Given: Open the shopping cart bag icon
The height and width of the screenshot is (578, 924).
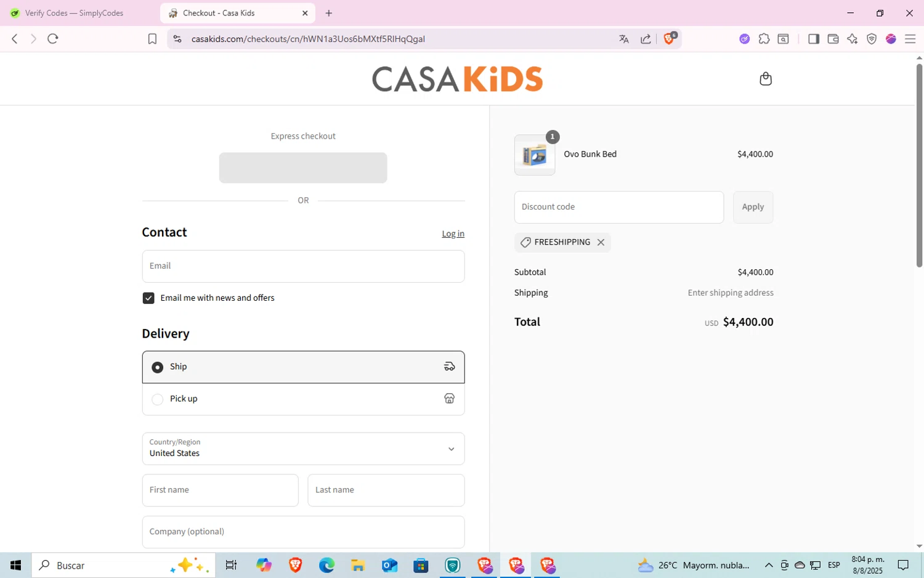Looking at the screenshot, I should pos(766,79).
